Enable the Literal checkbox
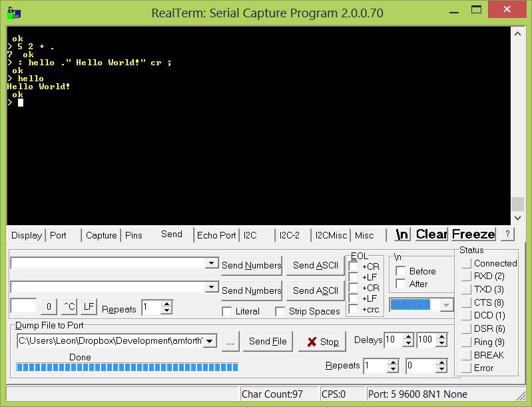Viewport: 532px width, 407px height. coord(227,311)
